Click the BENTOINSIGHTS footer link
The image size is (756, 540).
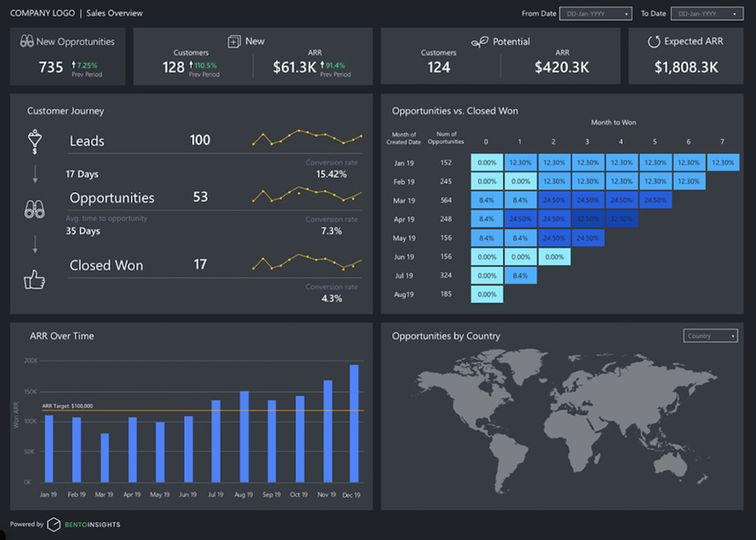click(x=92, y=524)
